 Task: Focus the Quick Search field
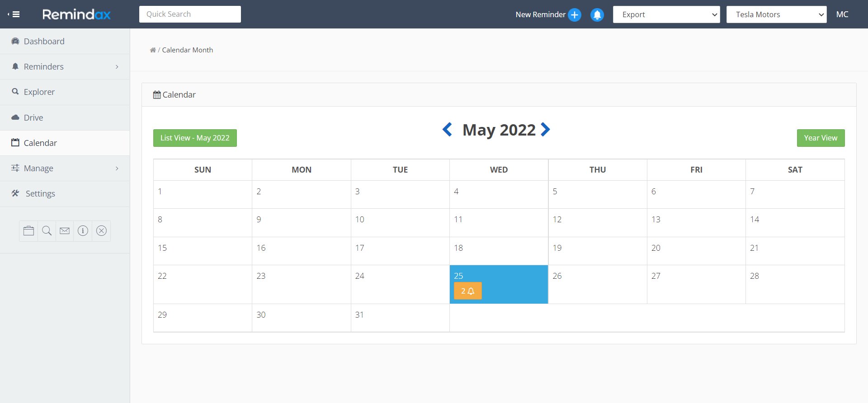pos(190,14)
